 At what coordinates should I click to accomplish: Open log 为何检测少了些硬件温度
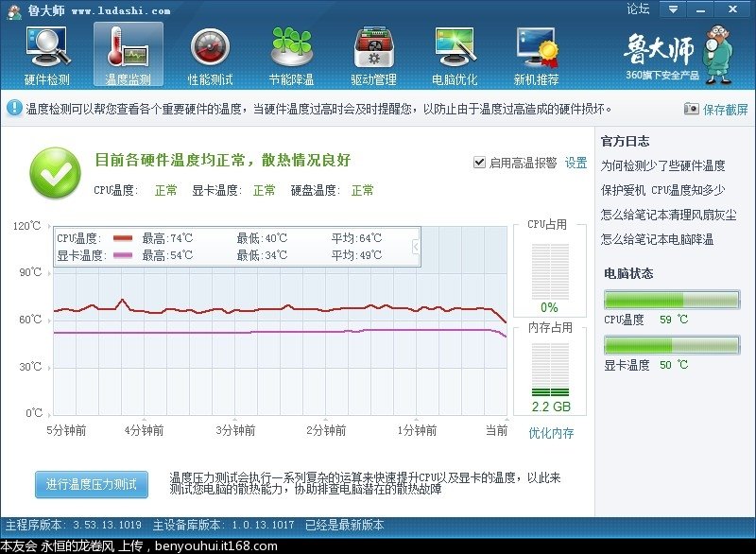coord(663,165)
